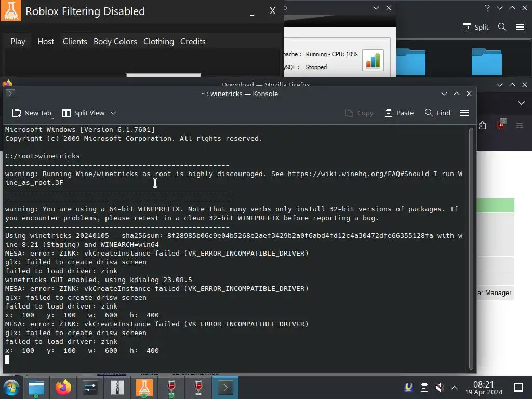Click the 'Stopped' MySQL status text
The height and width of the screenshot is (399, 532).
point(316,67)
